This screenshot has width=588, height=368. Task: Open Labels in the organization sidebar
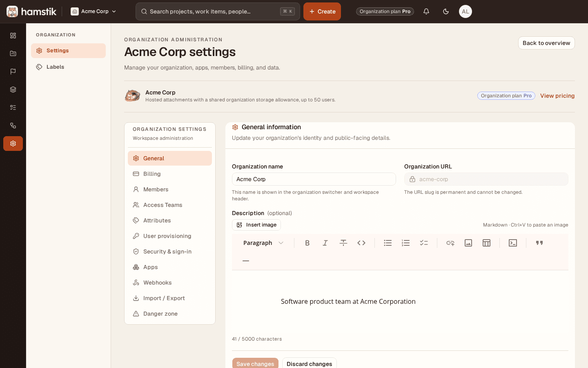68,67
